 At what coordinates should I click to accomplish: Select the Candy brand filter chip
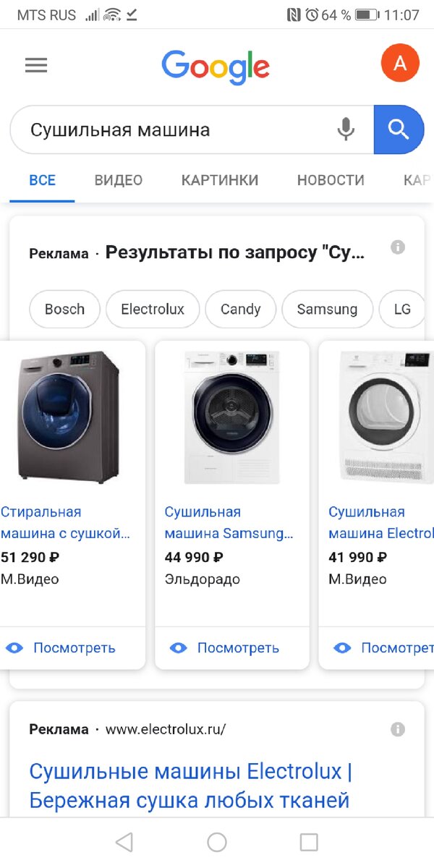(240, 309)
